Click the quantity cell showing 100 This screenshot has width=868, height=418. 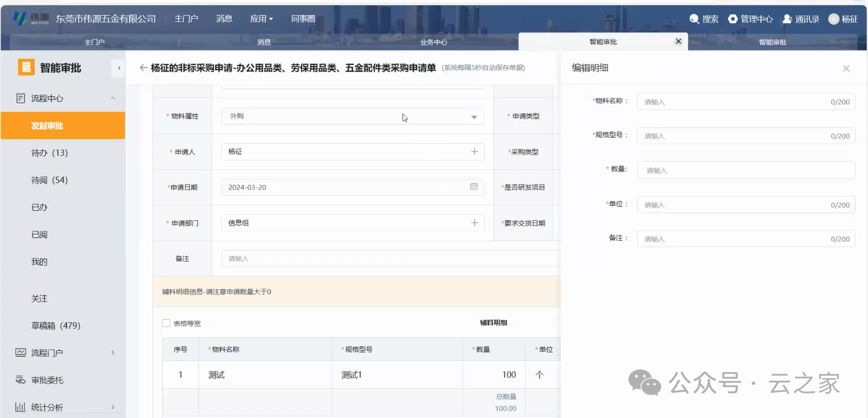494,375
